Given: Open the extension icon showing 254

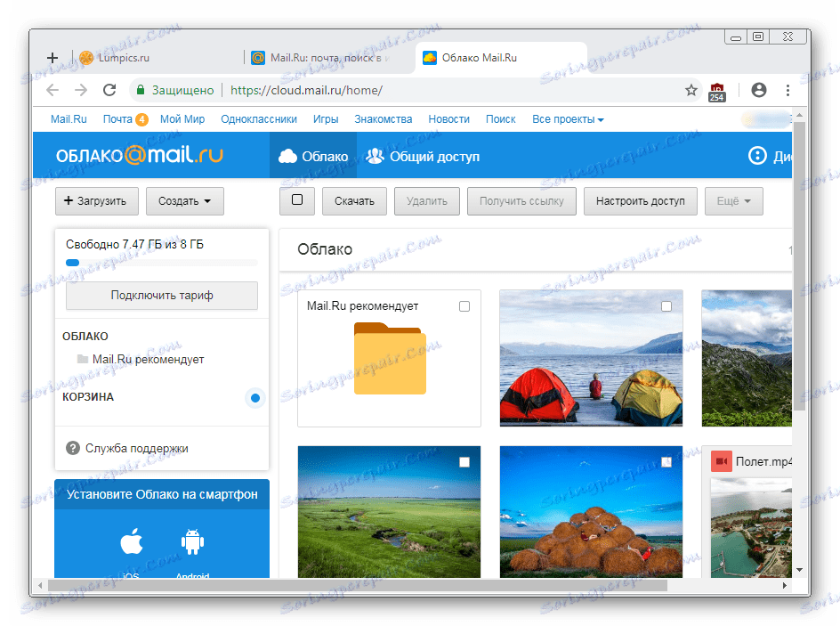Looking at the screenshot, I should point(717,92).
